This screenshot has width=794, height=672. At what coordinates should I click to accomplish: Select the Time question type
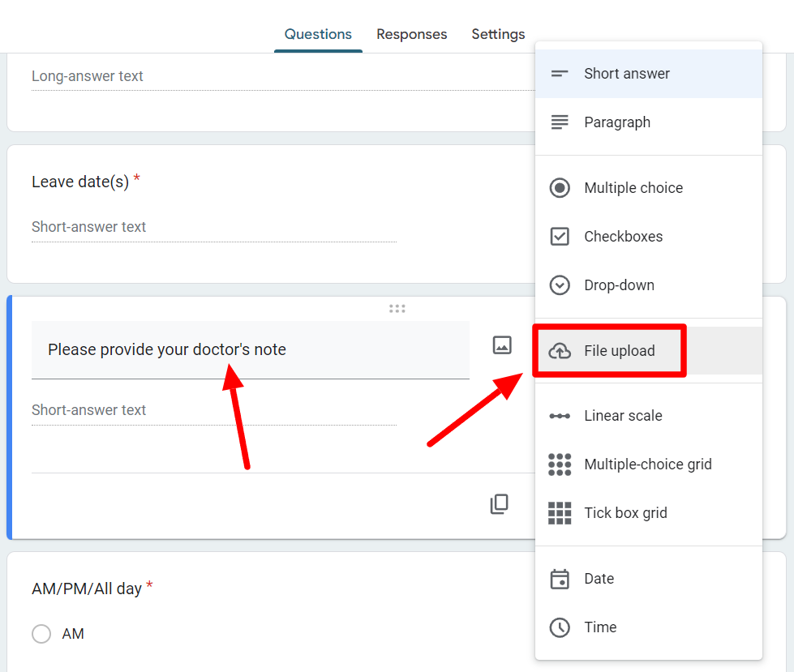tap(649, 627)
